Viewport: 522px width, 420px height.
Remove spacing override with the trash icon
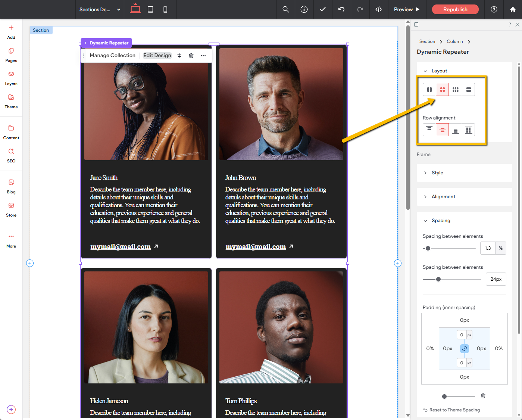[x=483, y=396]
